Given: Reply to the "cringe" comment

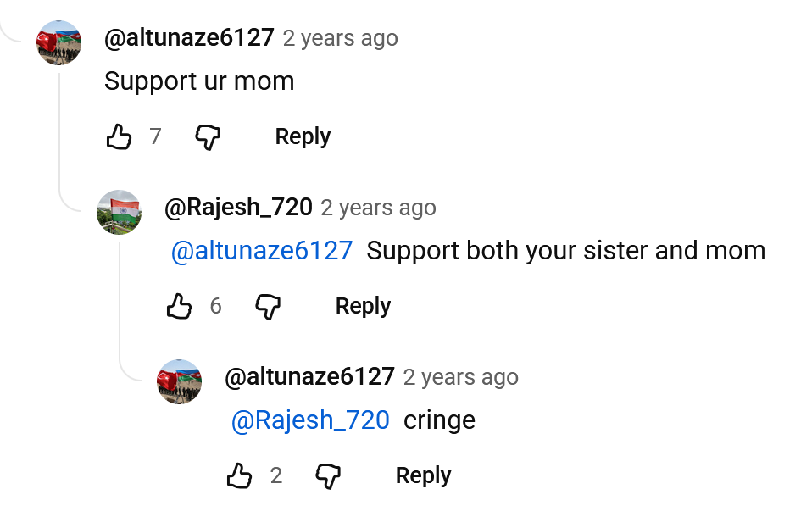Looking at the screenshot, I should 423,475.
